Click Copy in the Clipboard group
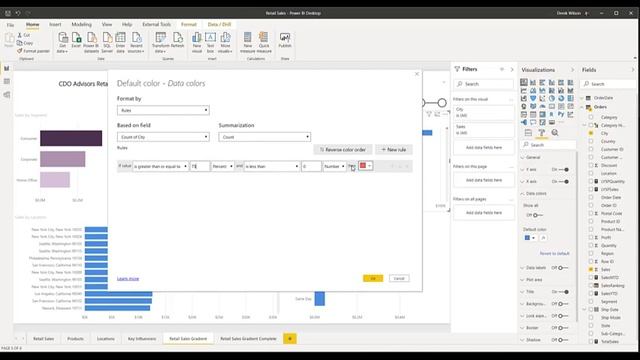Image resolution: width=640 pixels, height=360 pixels. pos(25,43)
